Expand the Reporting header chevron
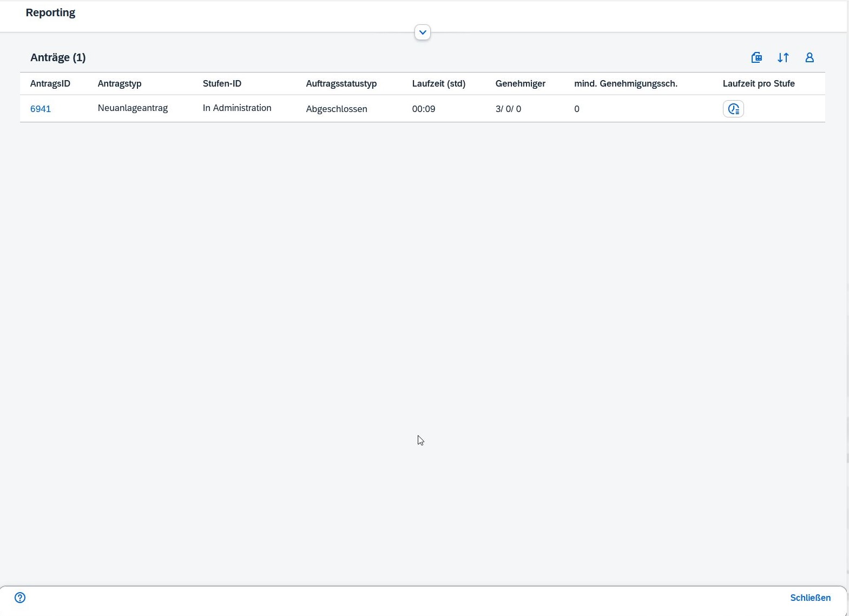Image resolution: width=849 pixels, height=616 pixels. click(x=423, y=32)
